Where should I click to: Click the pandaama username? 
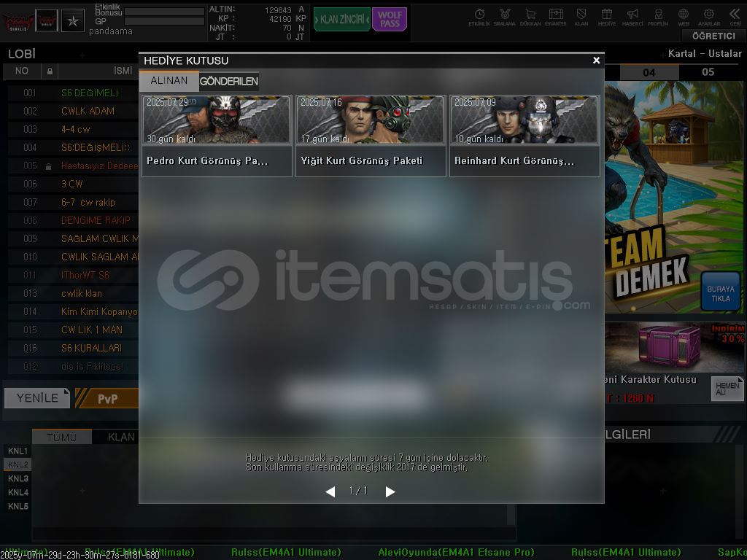(111, 31)
